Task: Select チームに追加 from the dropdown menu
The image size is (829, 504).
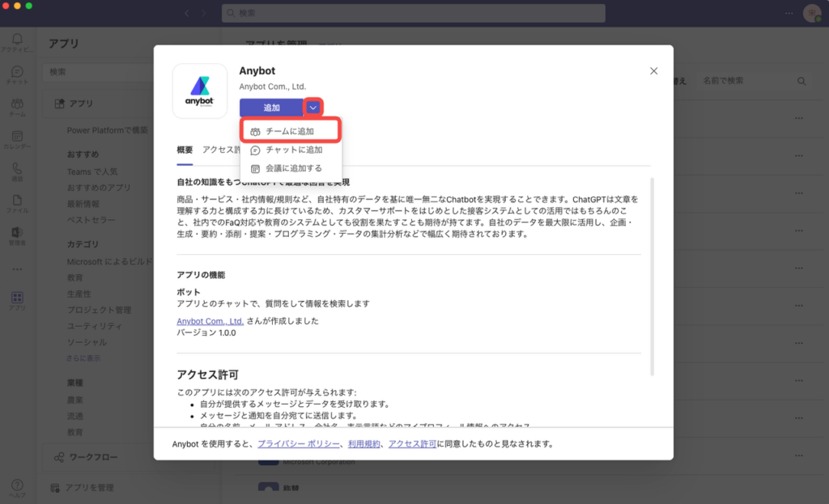Action: point(289,131)
